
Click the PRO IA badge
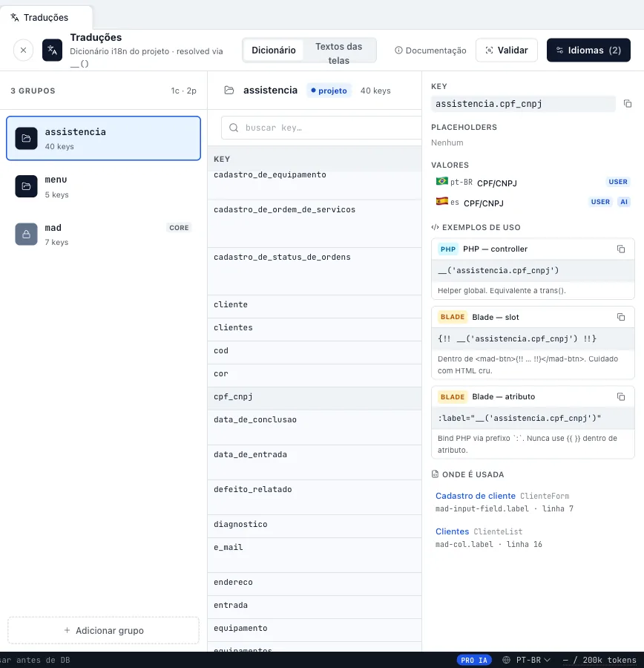[x=474, y=660]
